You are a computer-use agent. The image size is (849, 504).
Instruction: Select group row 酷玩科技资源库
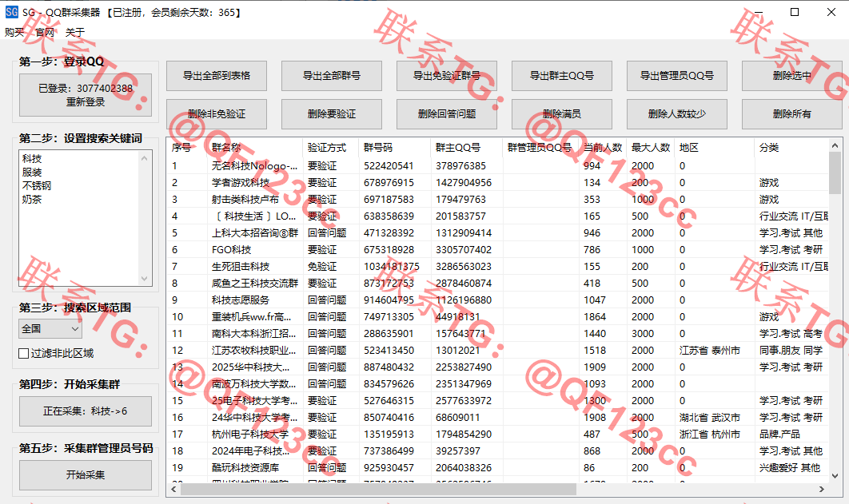(498, 468)
